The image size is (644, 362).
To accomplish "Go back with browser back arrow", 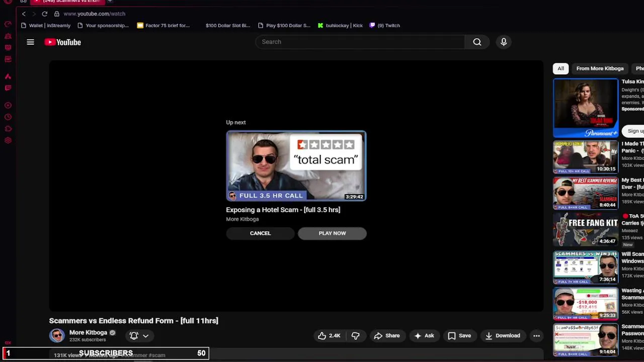I will click(24, 14).
